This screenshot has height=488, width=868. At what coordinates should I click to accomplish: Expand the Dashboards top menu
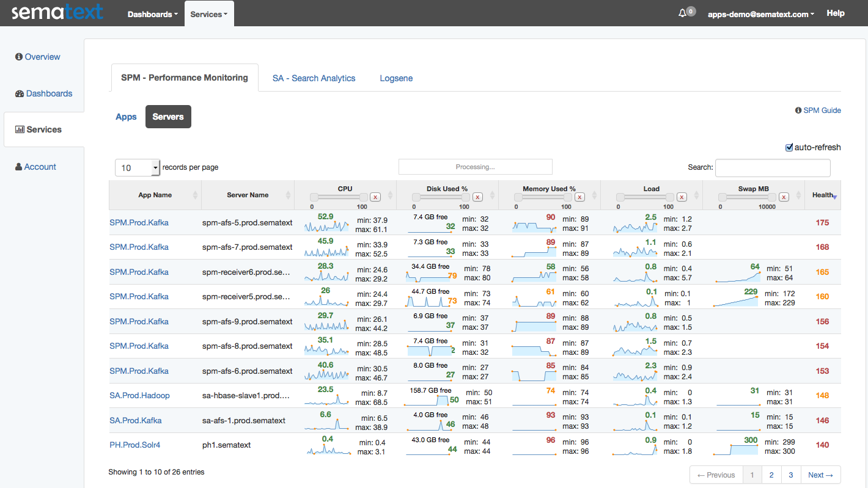pyautogui.click(x=153, y=14)
